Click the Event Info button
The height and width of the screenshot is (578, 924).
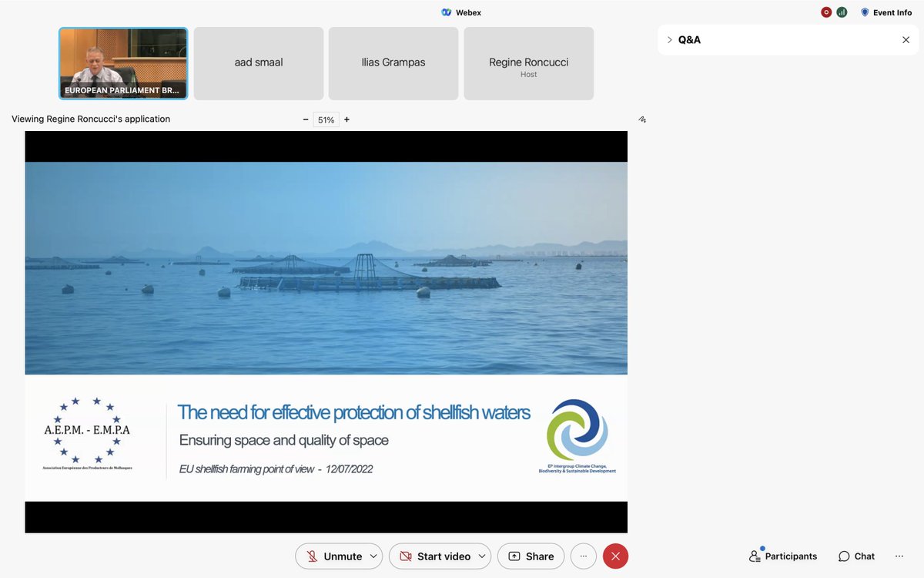(886, 12)
